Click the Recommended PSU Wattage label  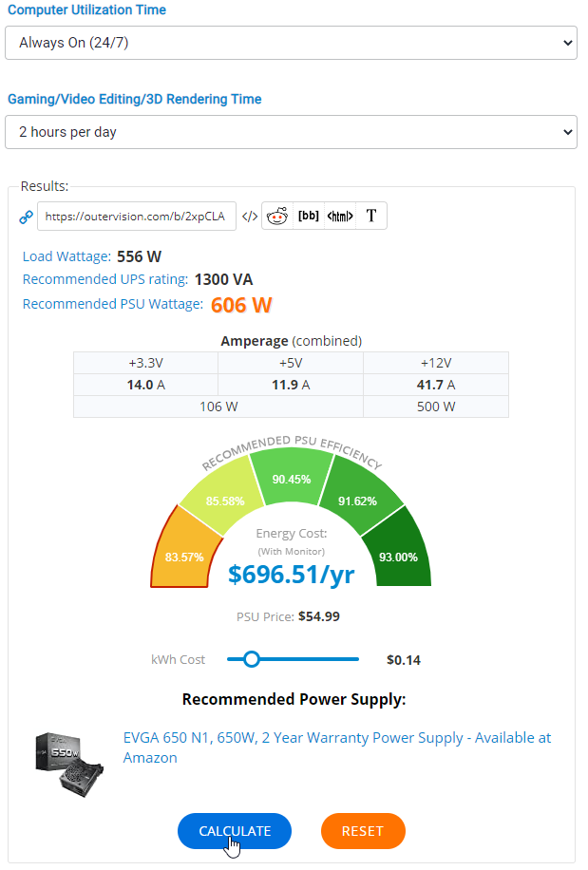(113, 304)
